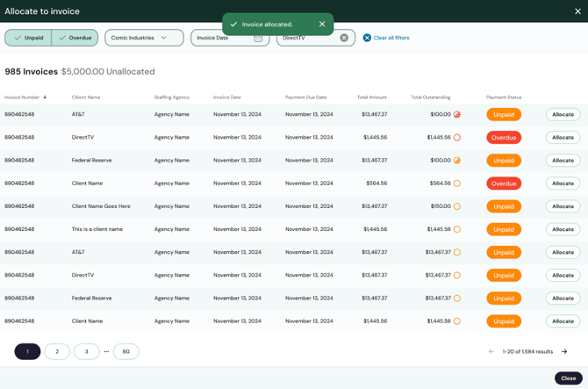This screenshot has width=588, height=389.
Task: Toggle the Unpaid filter chip
Action: 28,38
